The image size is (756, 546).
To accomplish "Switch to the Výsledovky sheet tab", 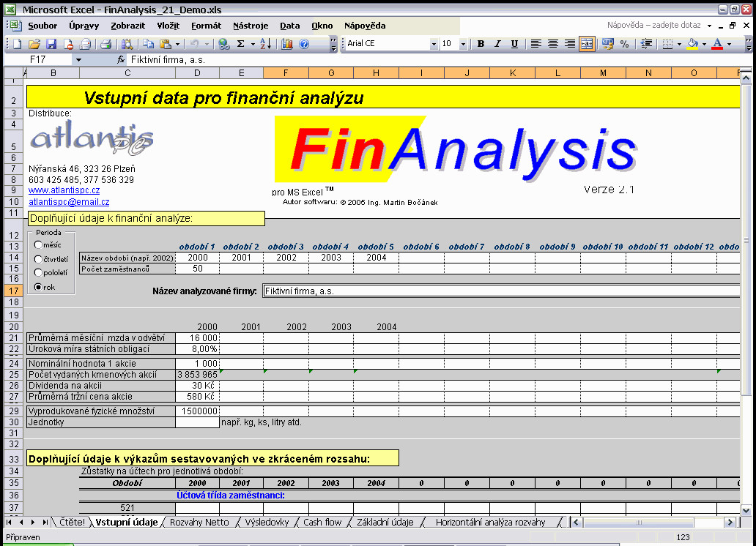I will (x=267, y=523).
